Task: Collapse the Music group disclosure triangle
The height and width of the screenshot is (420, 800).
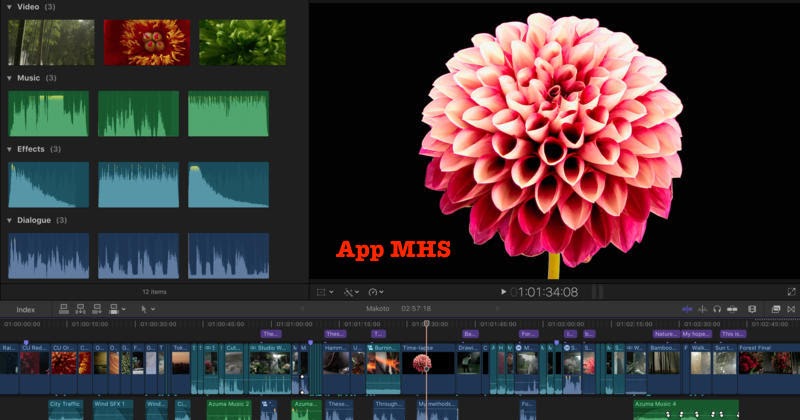Action: point(9,78)
